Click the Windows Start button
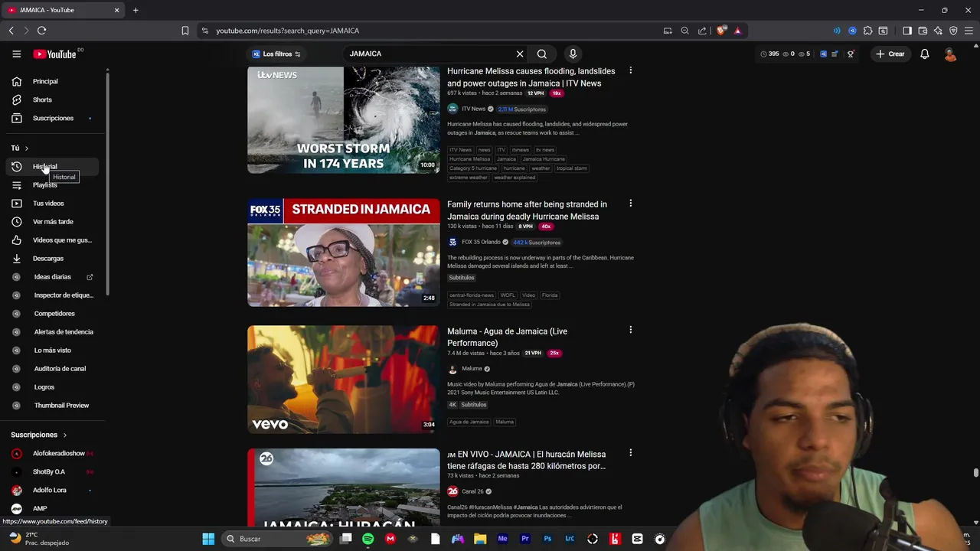The width and height of the screenshot is (980, 551). coord(208,539)
